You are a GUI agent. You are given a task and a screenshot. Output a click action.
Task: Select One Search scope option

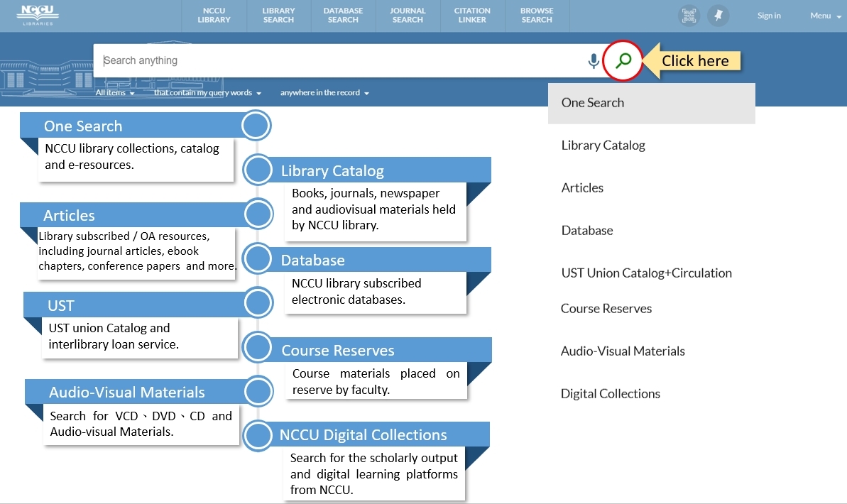652,103
